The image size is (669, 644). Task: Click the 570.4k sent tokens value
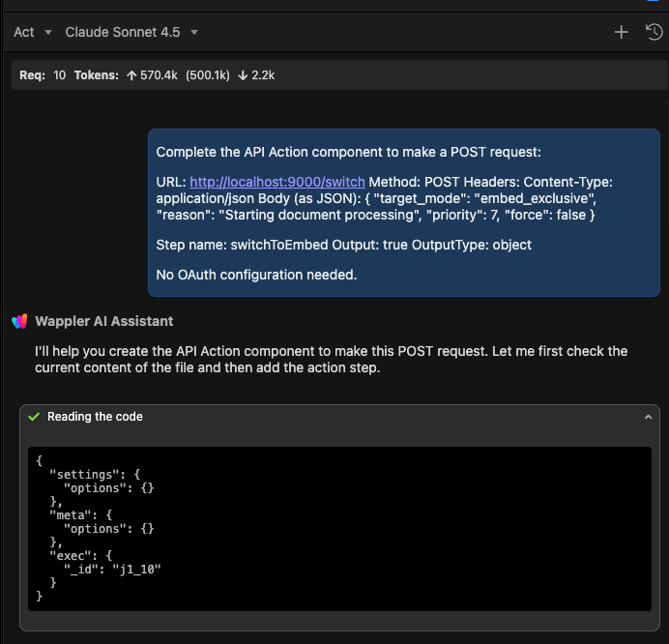click(159, 74)
